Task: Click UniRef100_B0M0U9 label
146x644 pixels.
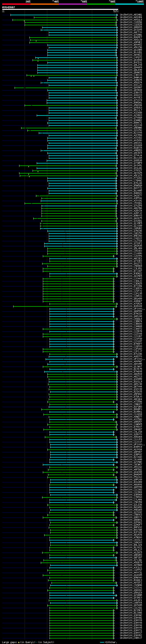Action: coord(131,306)
